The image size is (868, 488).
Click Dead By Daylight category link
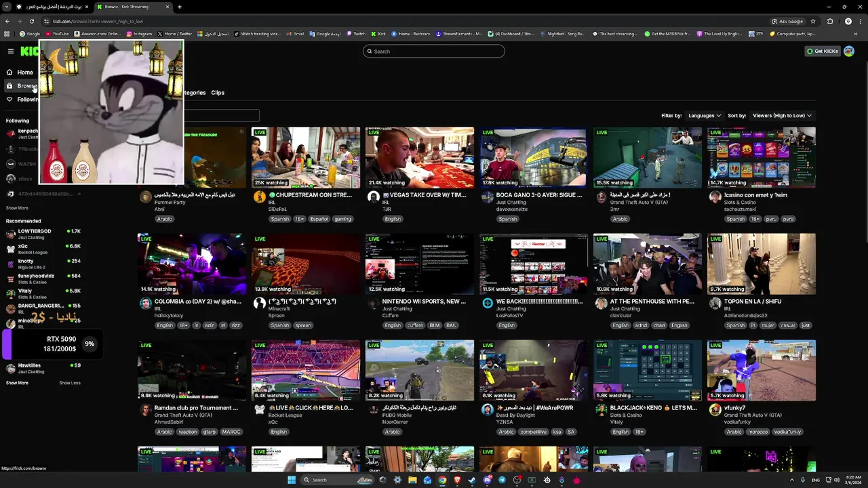tap(516, 415)
